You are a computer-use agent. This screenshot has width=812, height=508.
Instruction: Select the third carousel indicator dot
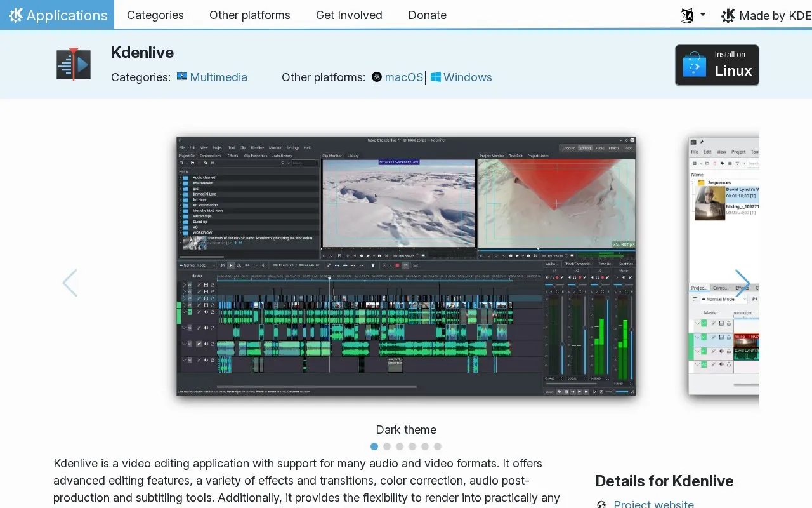pyautogui.click(x=400, y=446)
